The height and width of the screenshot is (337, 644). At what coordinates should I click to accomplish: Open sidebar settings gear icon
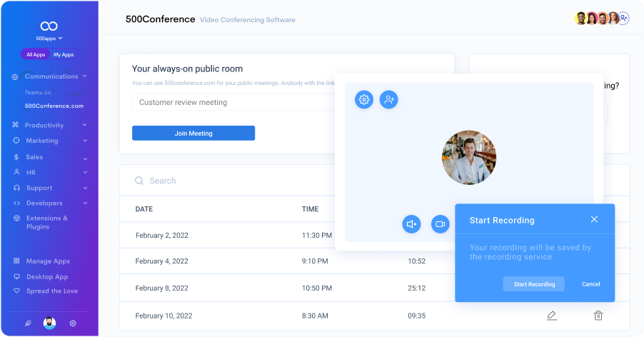point(73,323)
